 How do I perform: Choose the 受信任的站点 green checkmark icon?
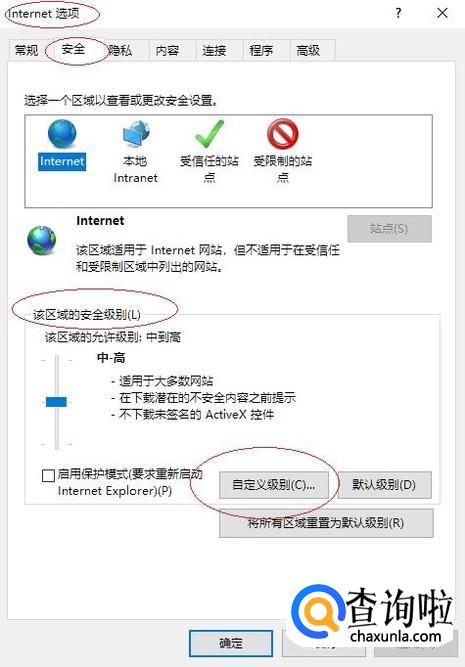209,134
